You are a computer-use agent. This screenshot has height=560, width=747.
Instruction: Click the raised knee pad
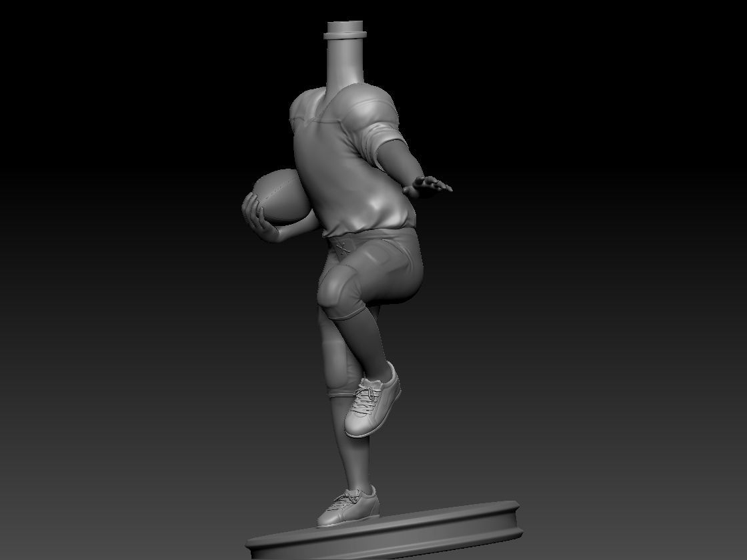point(336,287)
